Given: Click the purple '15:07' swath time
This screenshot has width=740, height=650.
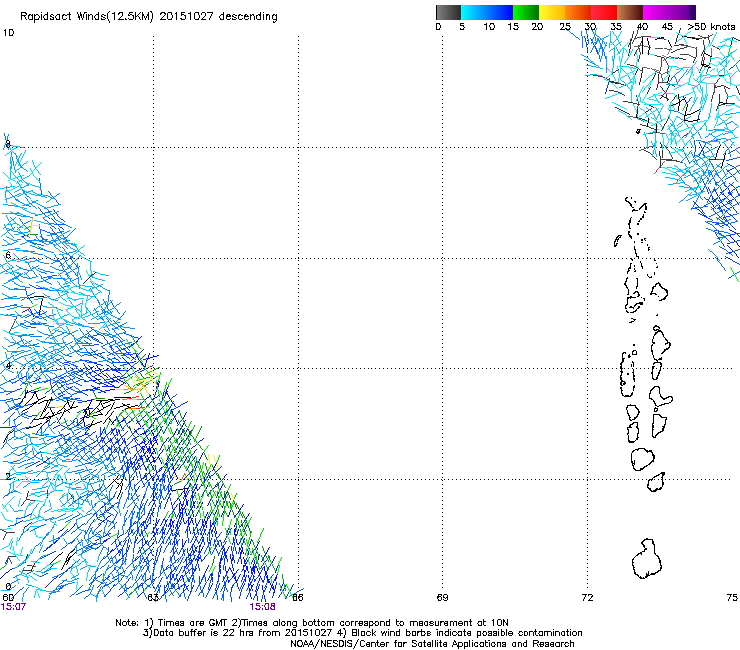Looking at the screenshot, I should click(13, 607).
